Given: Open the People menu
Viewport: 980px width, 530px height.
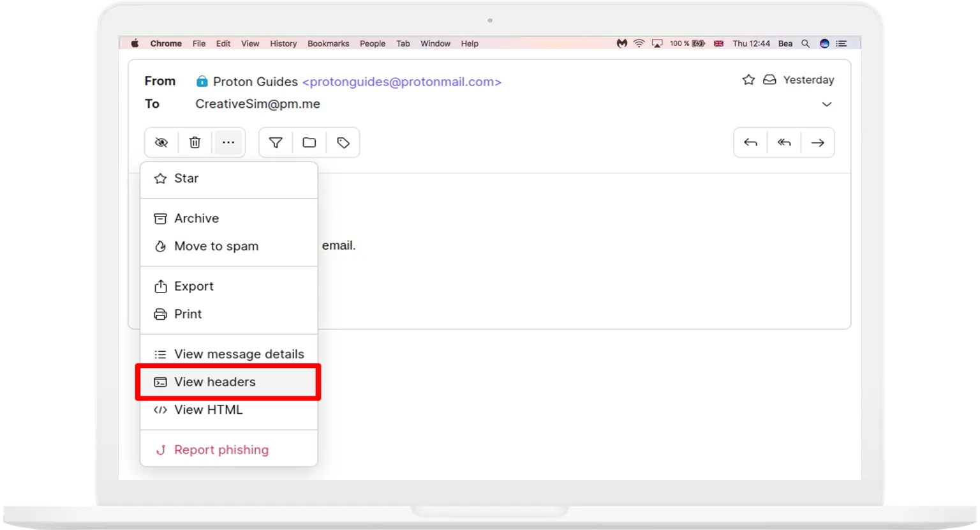Looking at the screenshot, I should tap(373, 43).
